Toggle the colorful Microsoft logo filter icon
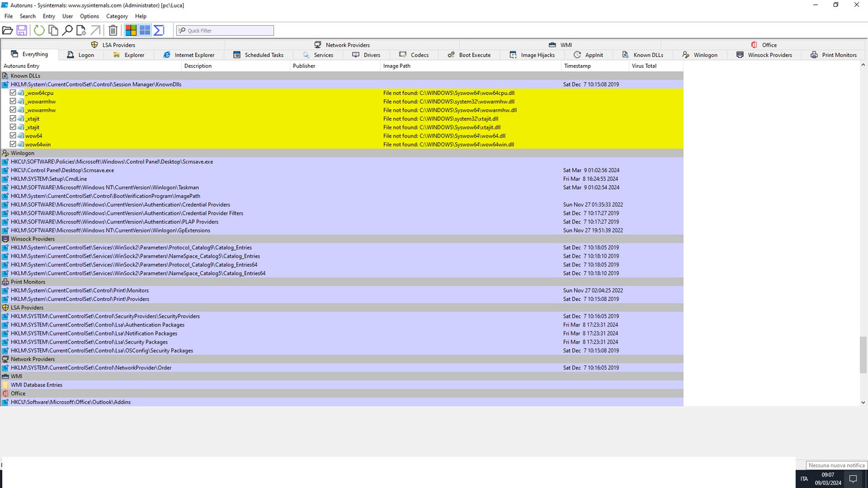Screen dimensions: 868x488 (x=131, y=30)
